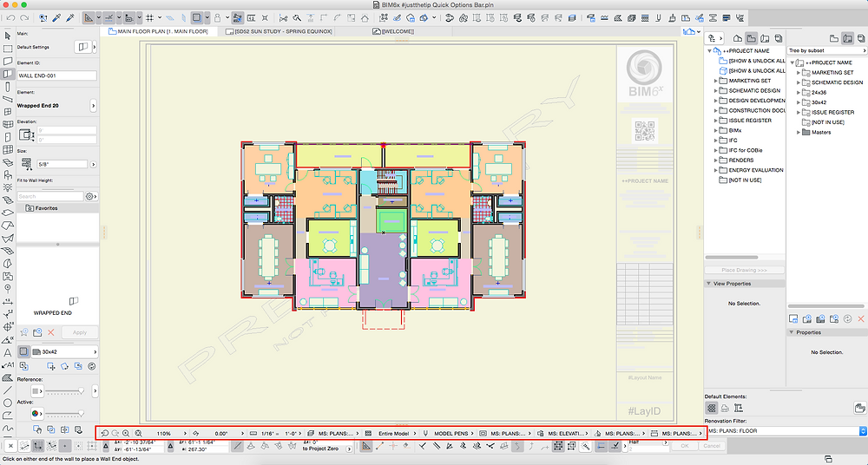868x465 pixels.
Task: Select the Pick Up Parameters eyedropper
Action: [x=56, y=18]
